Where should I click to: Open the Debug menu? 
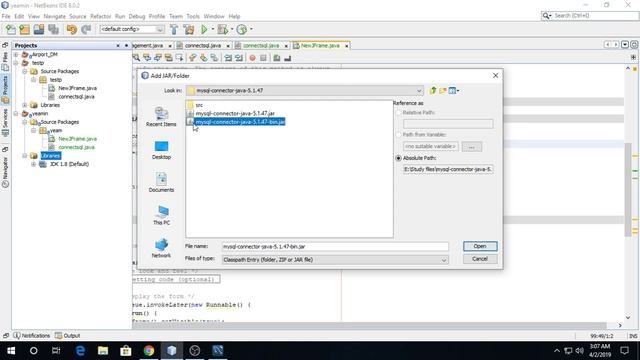[137, 16]
